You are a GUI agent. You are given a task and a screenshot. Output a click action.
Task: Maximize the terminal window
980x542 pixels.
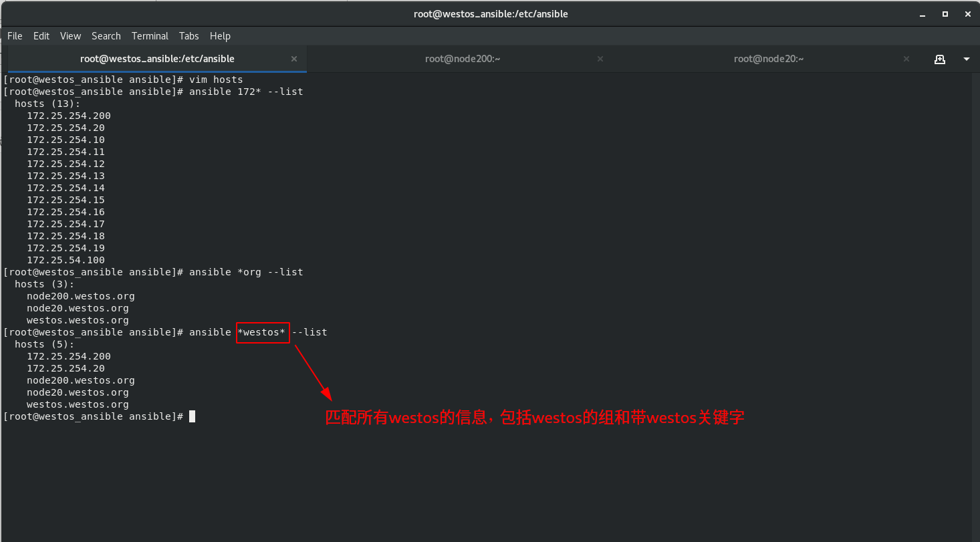(945, 13)
